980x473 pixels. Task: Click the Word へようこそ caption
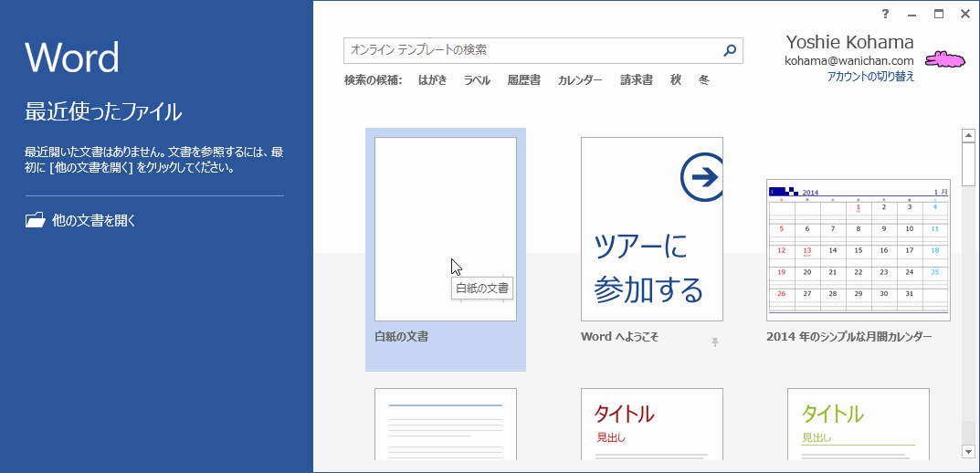point(619,337)
